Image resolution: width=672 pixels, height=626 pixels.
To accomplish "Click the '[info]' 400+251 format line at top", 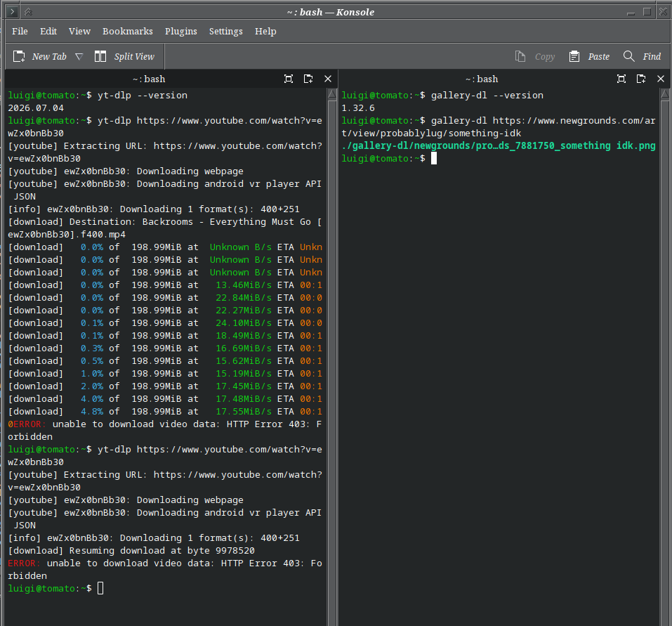I will coord(154,209).
